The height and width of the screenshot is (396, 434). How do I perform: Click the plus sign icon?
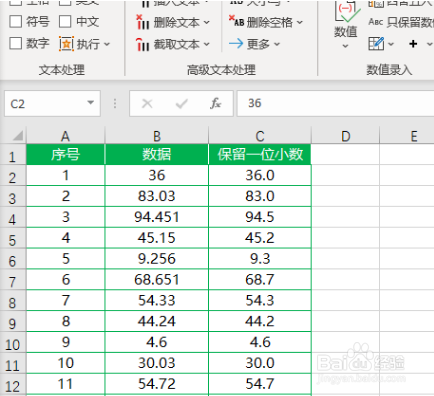coord(413,44)
